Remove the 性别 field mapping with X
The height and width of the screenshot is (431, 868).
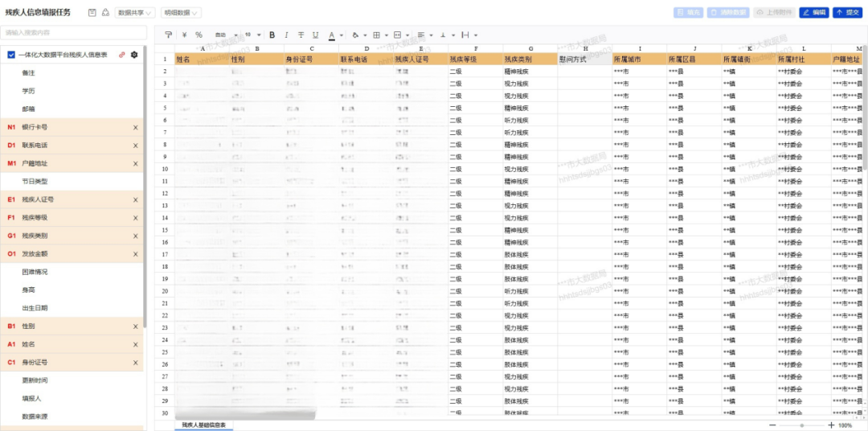click(136, 326)
